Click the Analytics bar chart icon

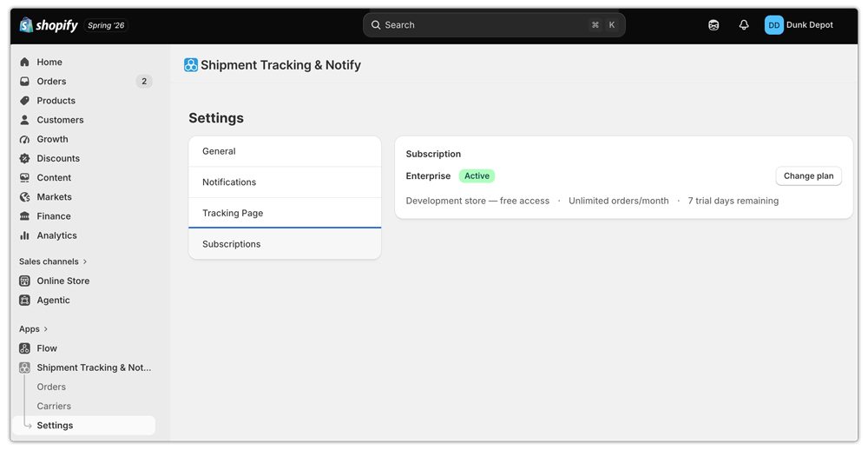[x=24, y=235]
